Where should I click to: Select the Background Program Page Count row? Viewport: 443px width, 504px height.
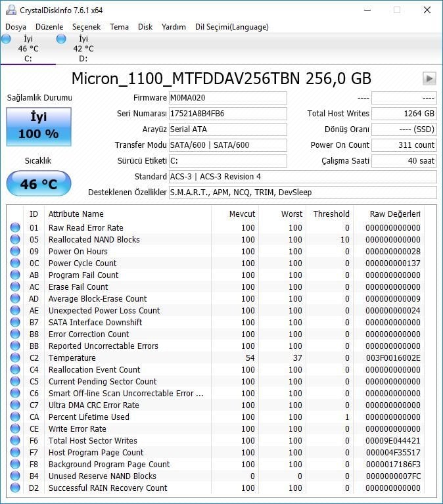click(x=216, y=464)
